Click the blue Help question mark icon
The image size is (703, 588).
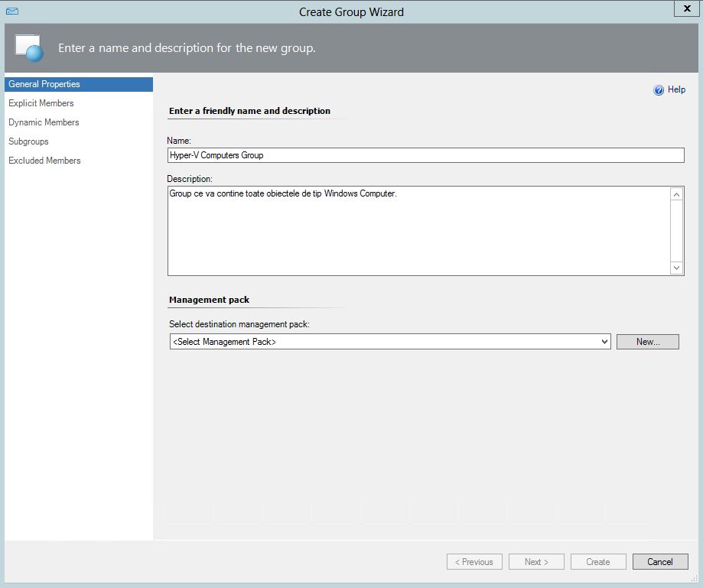point(659,90)
